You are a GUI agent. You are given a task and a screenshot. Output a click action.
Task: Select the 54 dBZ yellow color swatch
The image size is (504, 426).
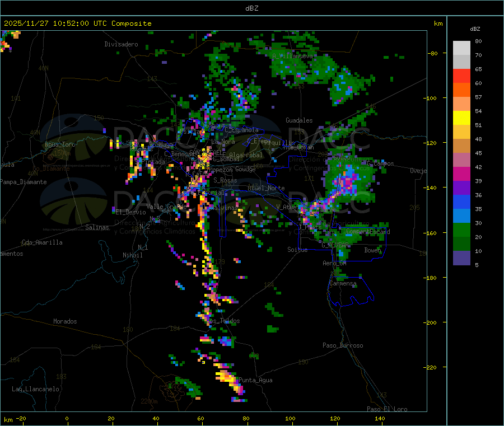[x=461, y=118]
